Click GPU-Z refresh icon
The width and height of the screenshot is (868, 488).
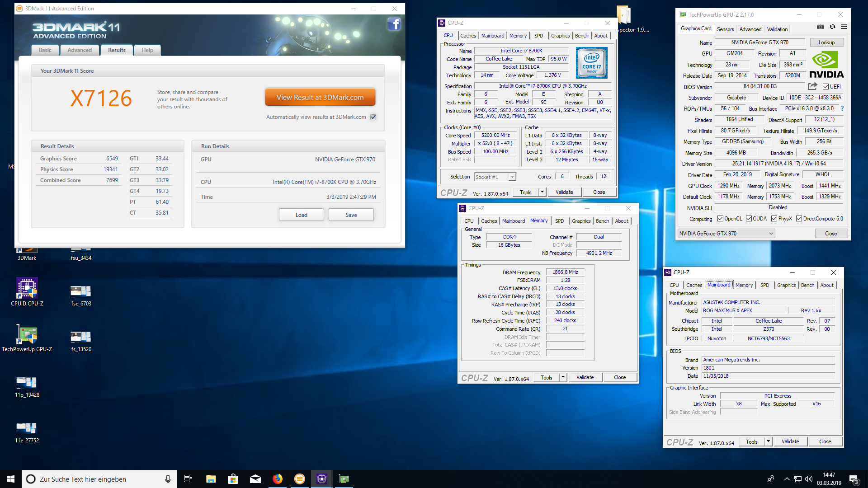[x=832, y=27]
